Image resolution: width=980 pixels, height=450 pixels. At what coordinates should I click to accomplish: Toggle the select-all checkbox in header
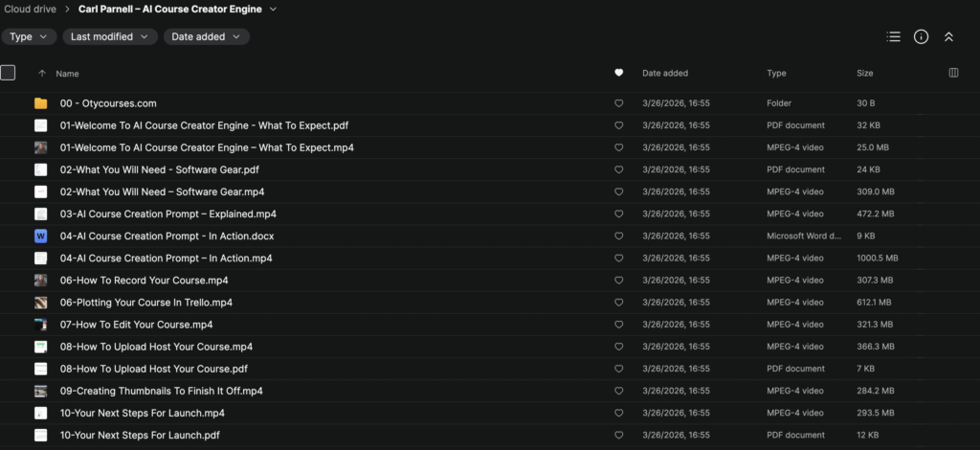pos(8,73)
